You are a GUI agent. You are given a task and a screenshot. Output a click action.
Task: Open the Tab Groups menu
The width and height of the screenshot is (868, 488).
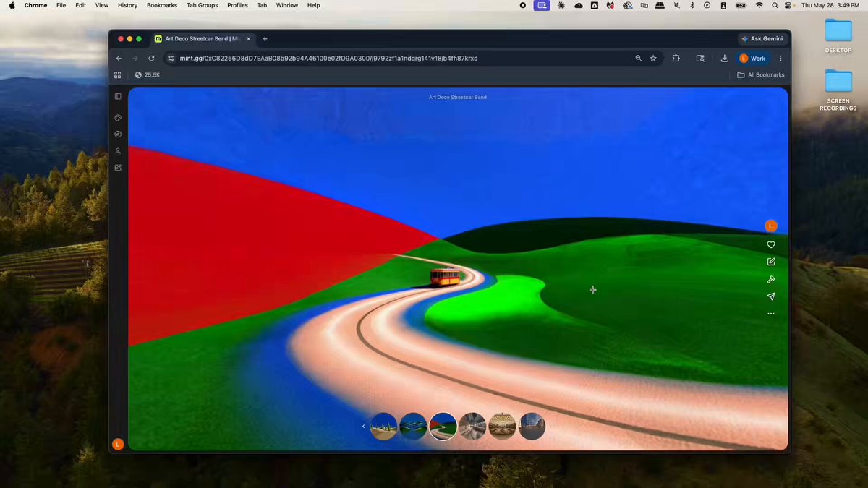tap(202, 5)
